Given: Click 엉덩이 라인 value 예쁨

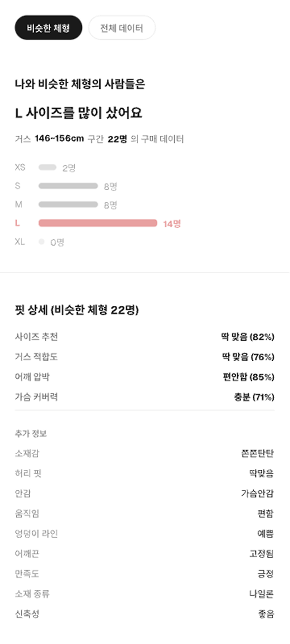Looking at the screenshot, I should (x=267, y=534).
